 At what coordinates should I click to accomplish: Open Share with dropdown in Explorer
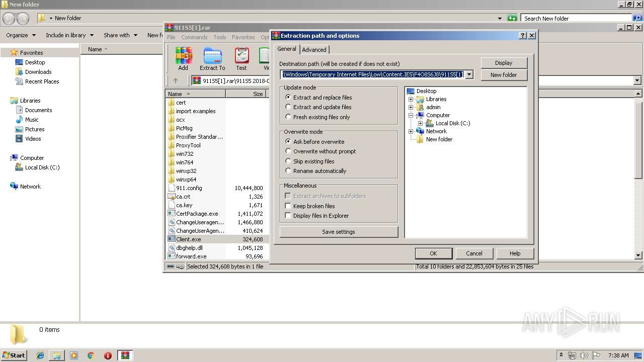(120, 35)
